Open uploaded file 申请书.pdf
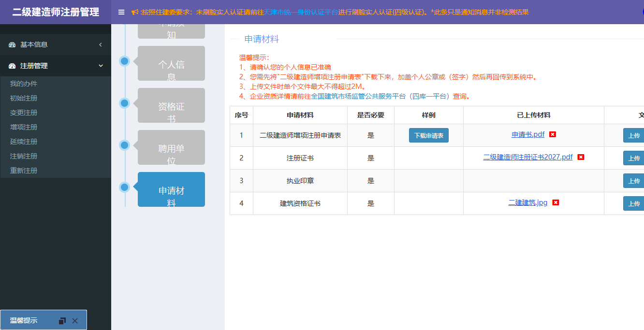 coord(528,134)
